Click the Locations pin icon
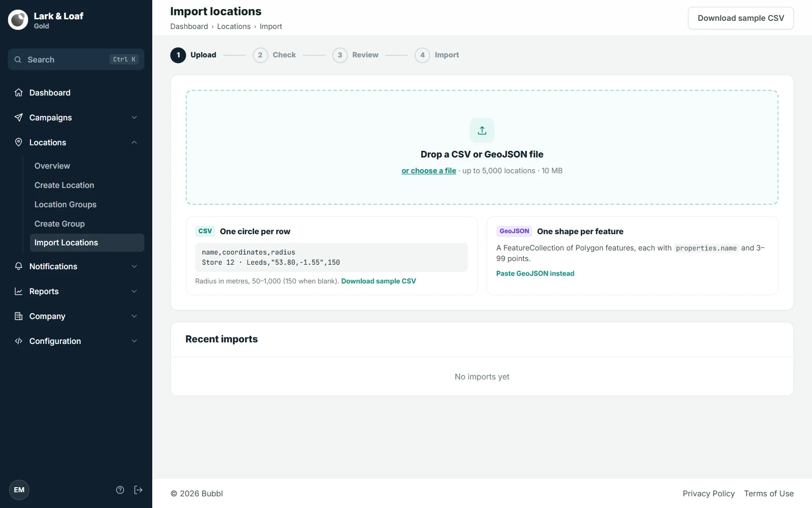Image resolution: width=812 pixels, height=508 pixels. 19,142
